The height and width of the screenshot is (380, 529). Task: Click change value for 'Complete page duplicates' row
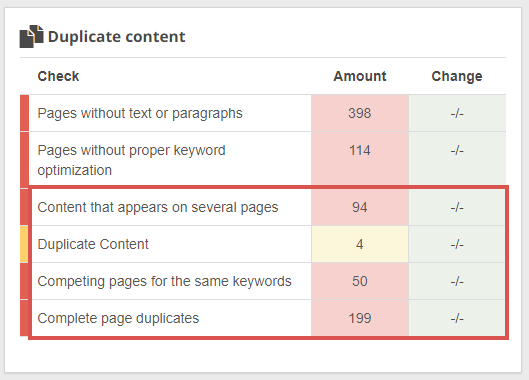[457, 318]
